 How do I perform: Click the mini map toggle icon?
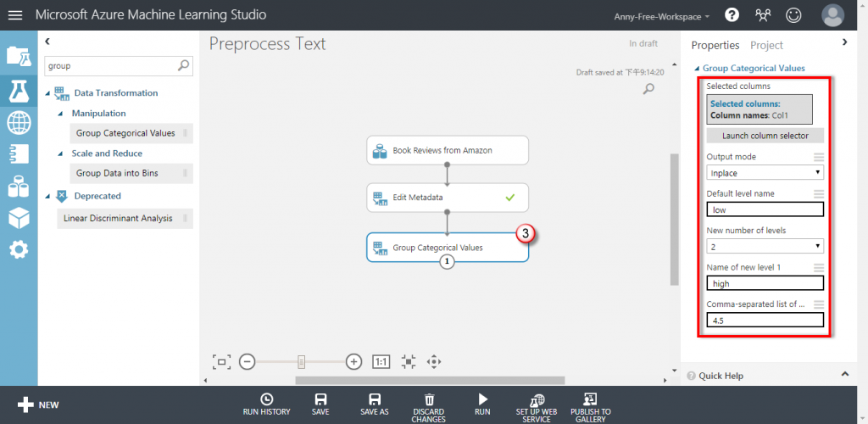[x=409, y=362]
